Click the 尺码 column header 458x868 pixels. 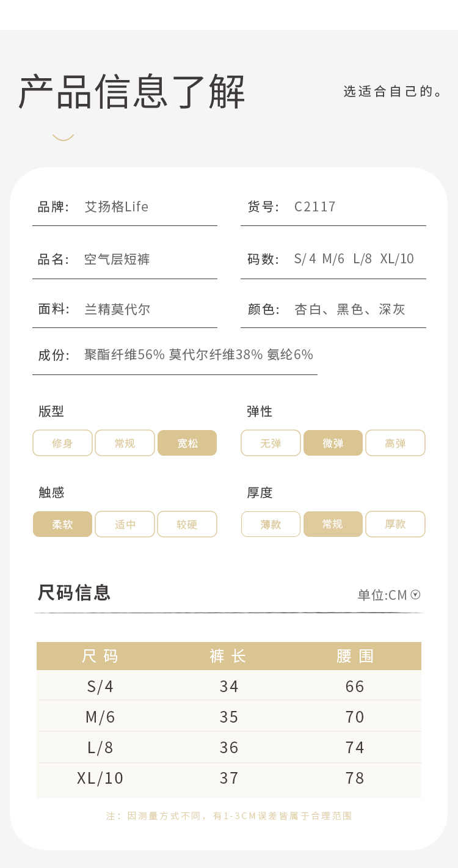(100, 656)
